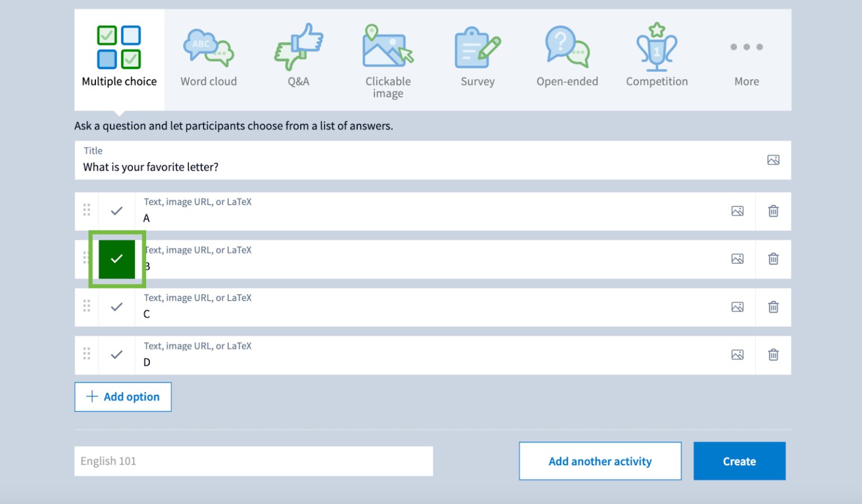Image resolution: width=862 pixels, height=504 pixels.
Task: Click Add another activity
Action: (600, 461)
